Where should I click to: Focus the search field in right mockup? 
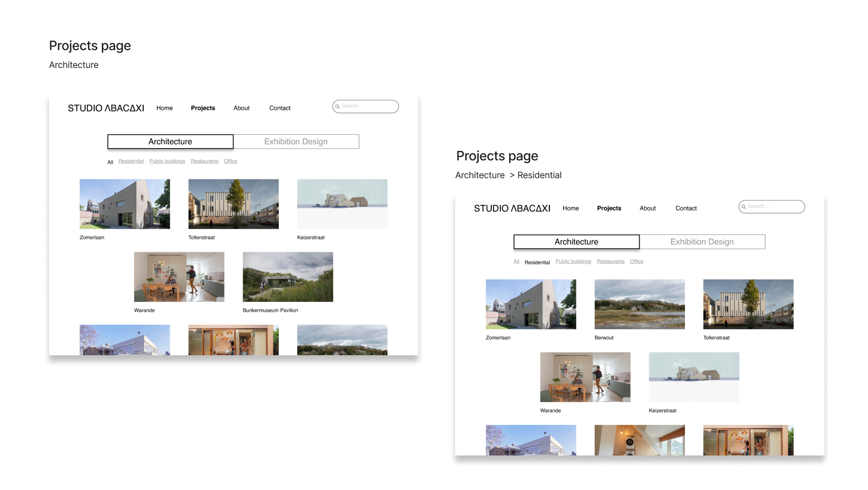772,207
